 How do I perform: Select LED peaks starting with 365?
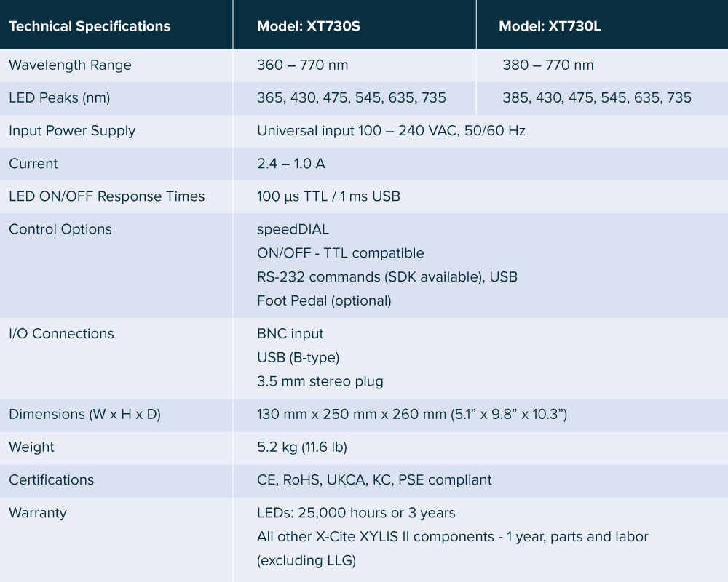(x=352, y=98)
